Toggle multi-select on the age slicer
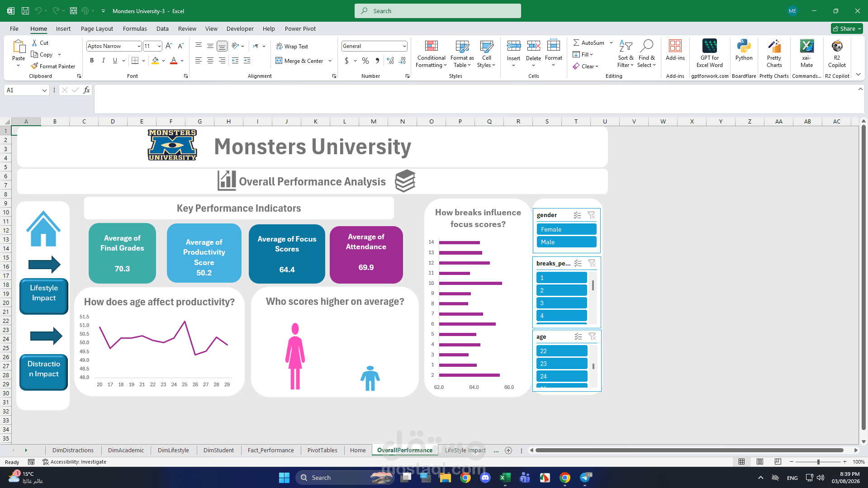This screenshot has height=488, width=868. (x=578, y=336)
